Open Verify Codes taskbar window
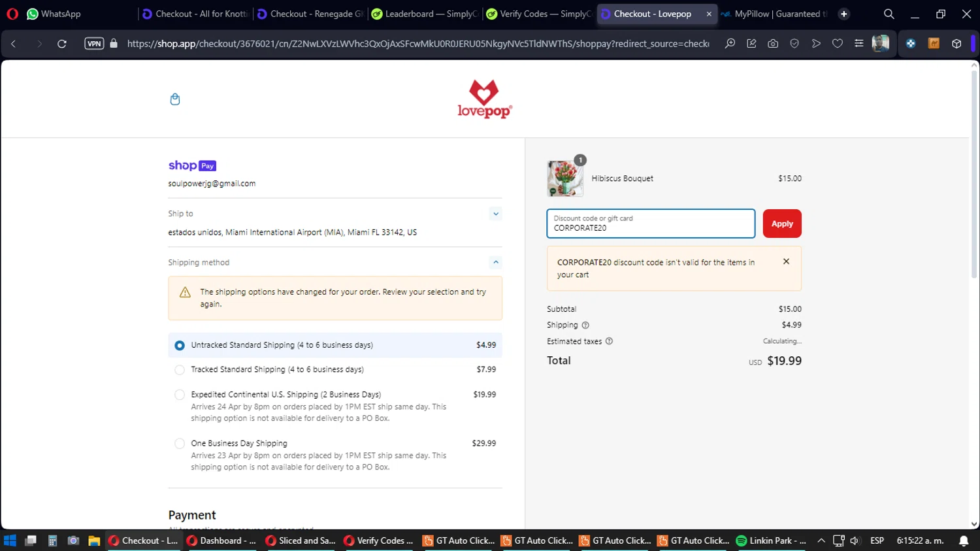This screenshot has width=980, height=551. coord(379,541)
